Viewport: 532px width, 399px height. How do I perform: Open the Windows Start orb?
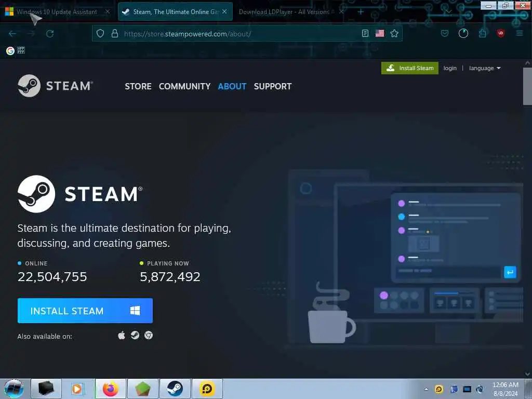click(x=14, y=389)
